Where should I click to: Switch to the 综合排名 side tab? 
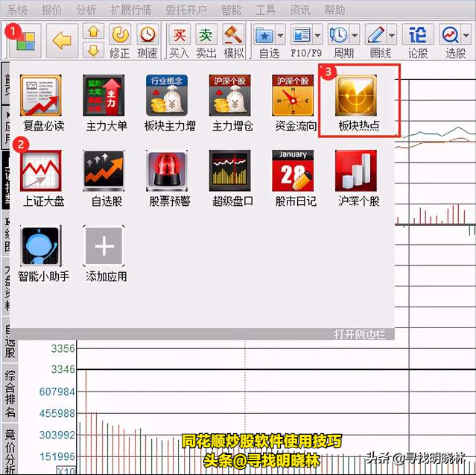[10, 393]
